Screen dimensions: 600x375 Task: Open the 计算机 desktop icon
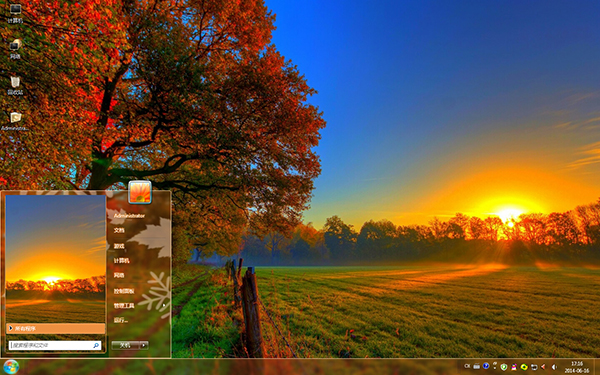click(x=15, y=13)
